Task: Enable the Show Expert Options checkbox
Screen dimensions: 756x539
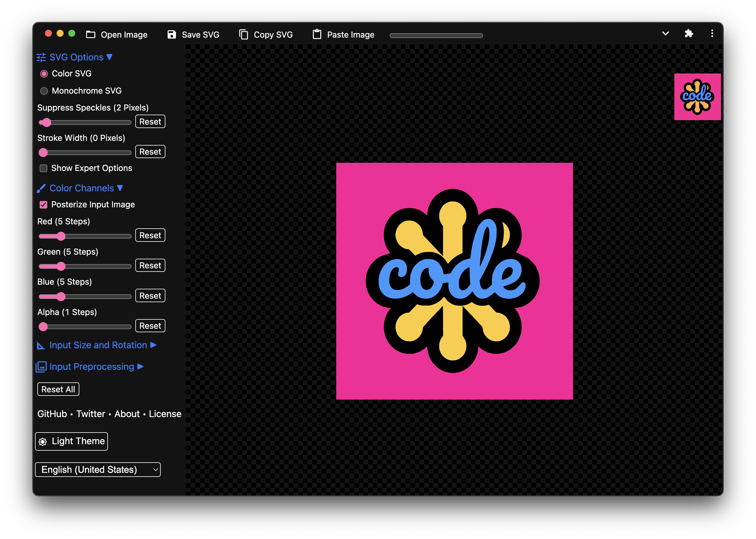Action: (x=43, y=168)
